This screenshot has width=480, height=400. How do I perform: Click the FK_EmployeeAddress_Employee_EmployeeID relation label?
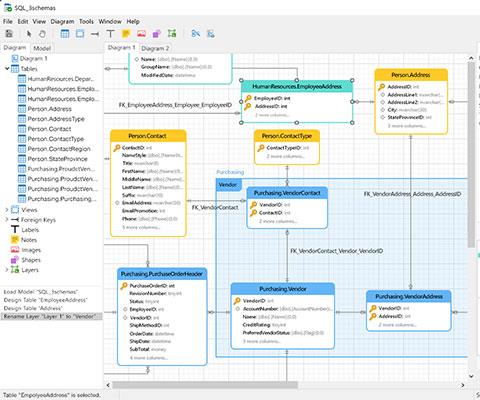[175, 105]
